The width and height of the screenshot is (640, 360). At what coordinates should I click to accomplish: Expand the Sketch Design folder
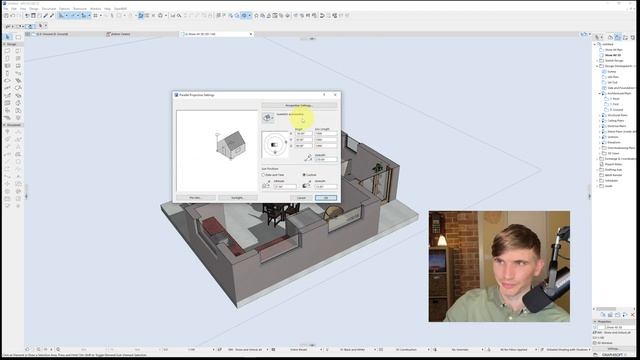[x=597, y=60]
